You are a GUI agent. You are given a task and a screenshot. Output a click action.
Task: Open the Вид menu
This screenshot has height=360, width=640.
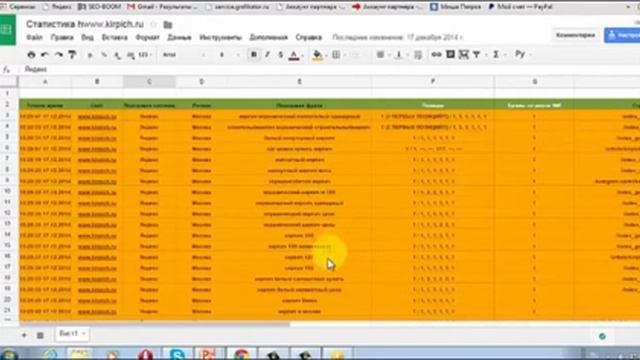click(x=87, y=38)
